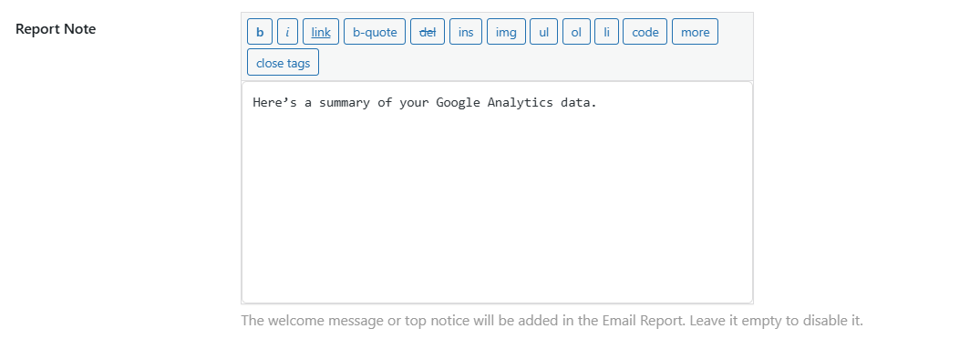Image resolution: width=980 pixels, height=339 pixels.
Task: Place cursor after 'data.' in the note
Action: pos(599,103)
